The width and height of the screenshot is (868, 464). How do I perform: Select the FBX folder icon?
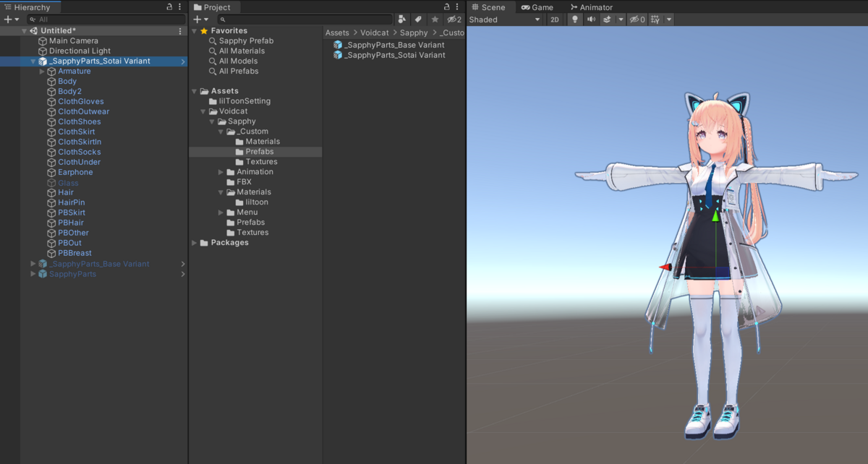click(x=230, y=183)
